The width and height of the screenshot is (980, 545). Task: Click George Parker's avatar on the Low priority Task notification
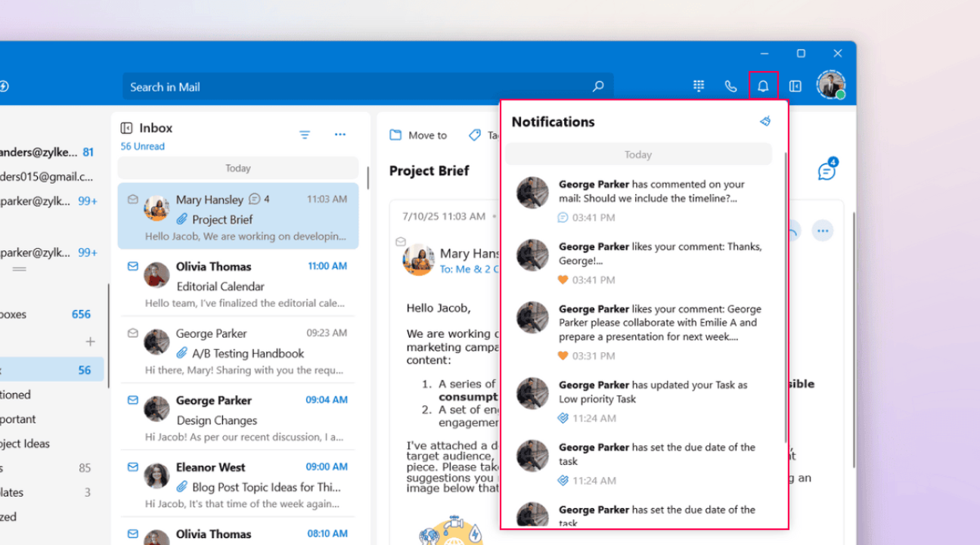[x=532, y=393]
